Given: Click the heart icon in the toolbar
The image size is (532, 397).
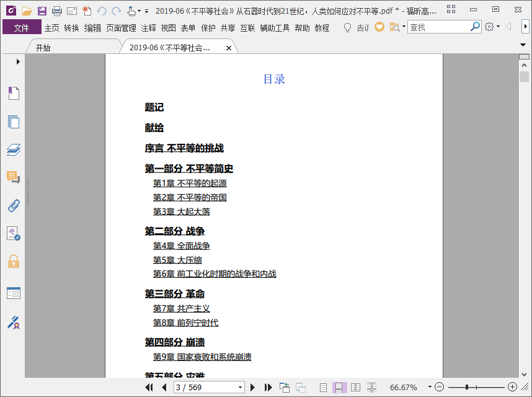Looking at the screenshot, I should pyautogui.click(x=379, y=27).
